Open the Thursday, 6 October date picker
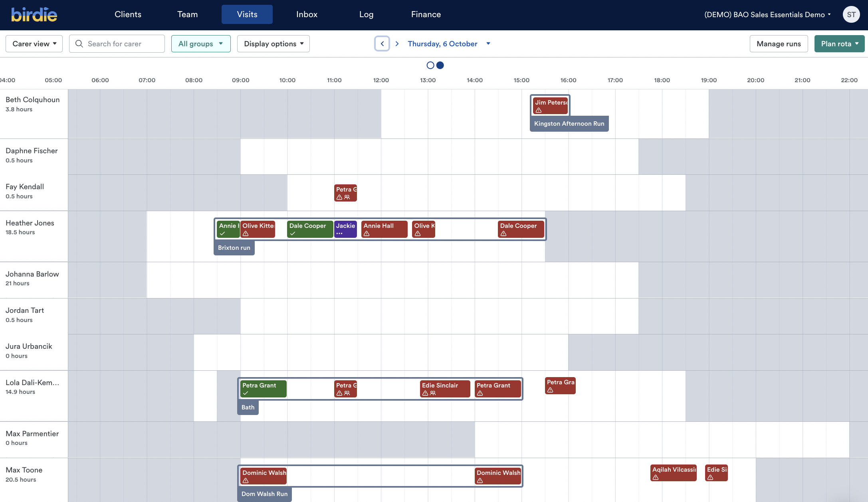 pos(448,43)
